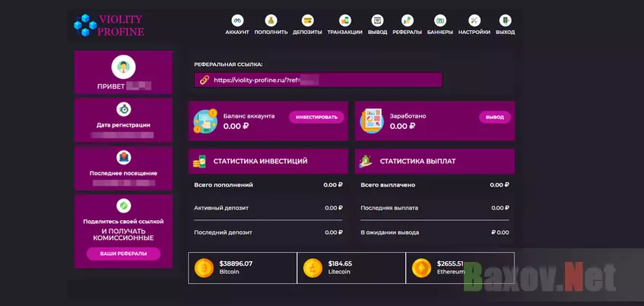Viewport: 644px width, 306px height.
Task: Click the Привет greeting text
Action: click(x=111, y=87)
